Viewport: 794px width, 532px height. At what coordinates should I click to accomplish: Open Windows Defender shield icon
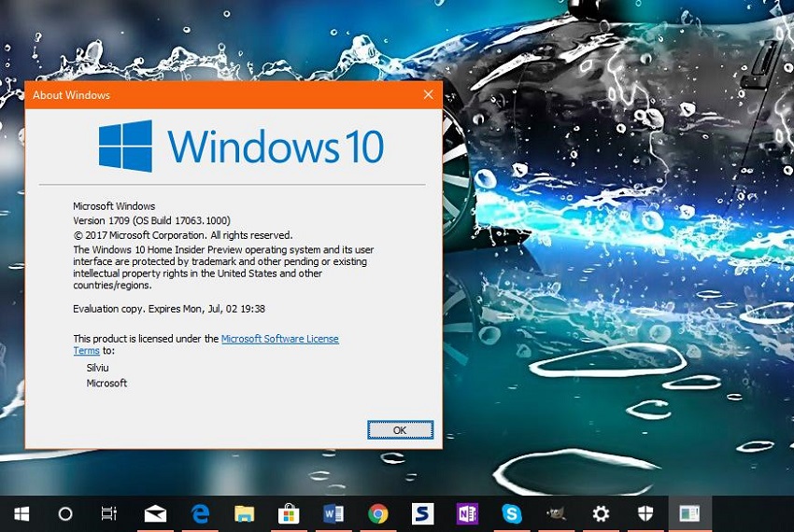click(x=645, y=513)
